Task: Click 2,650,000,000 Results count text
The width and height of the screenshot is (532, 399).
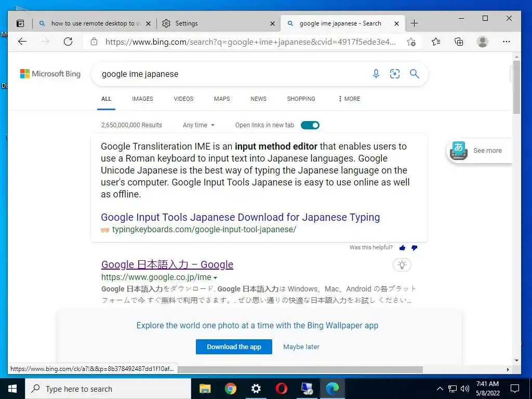Action: coord(131,125)
